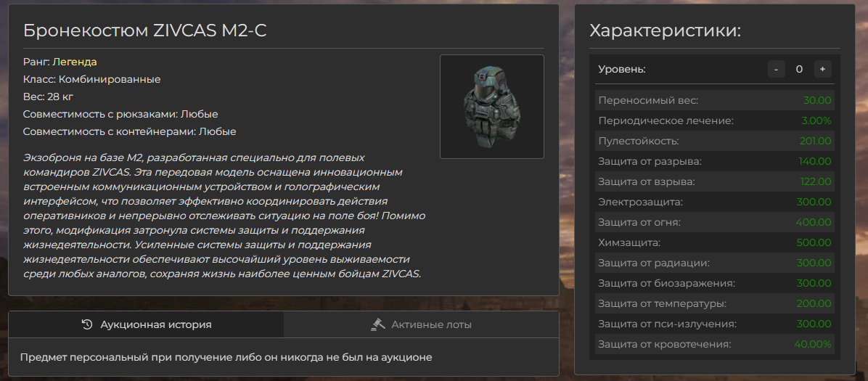Screen dimensions: 868x381
Task: Click the Предмет персональный auction notice
Action: point(226,357)
